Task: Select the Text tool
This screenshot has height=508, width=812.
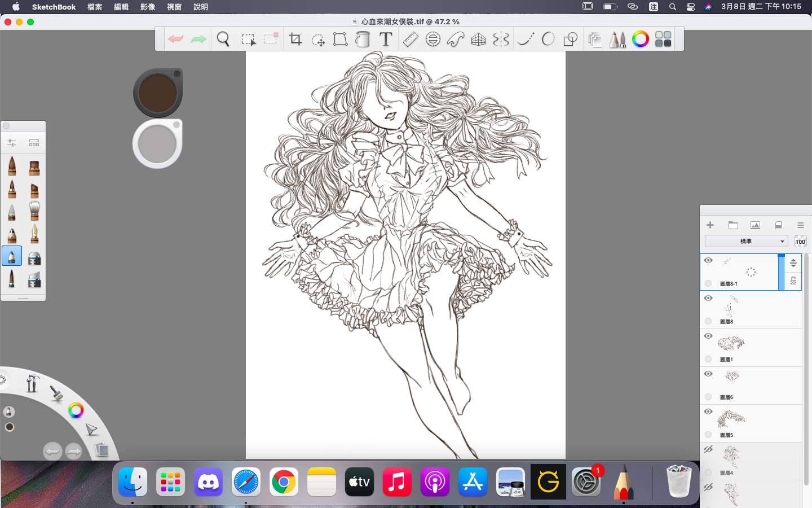Action: [x=386, y=39]
